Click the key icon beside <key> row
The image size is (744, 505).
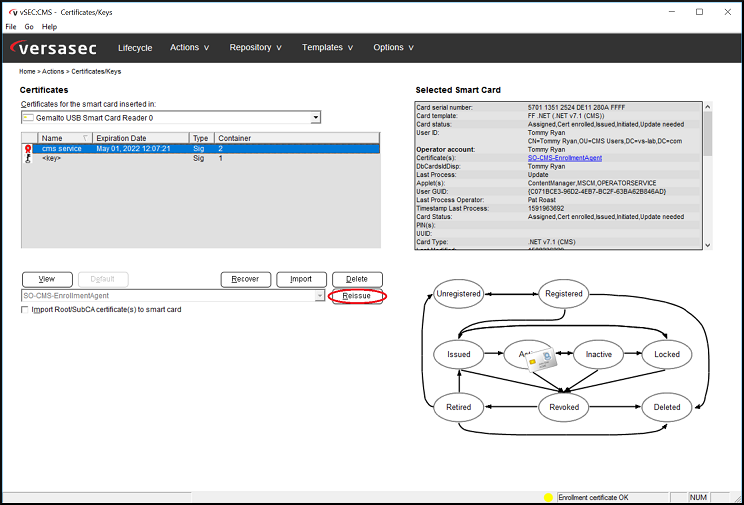[28, 159]
